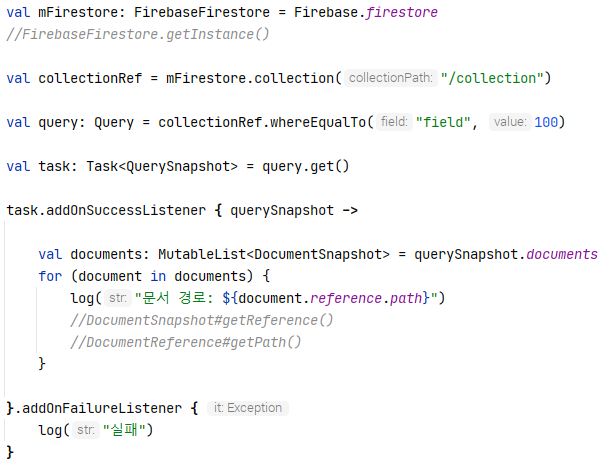608x469 pixels.
Task: Click the italic firestore property
Action: click(x=402, y=12)
